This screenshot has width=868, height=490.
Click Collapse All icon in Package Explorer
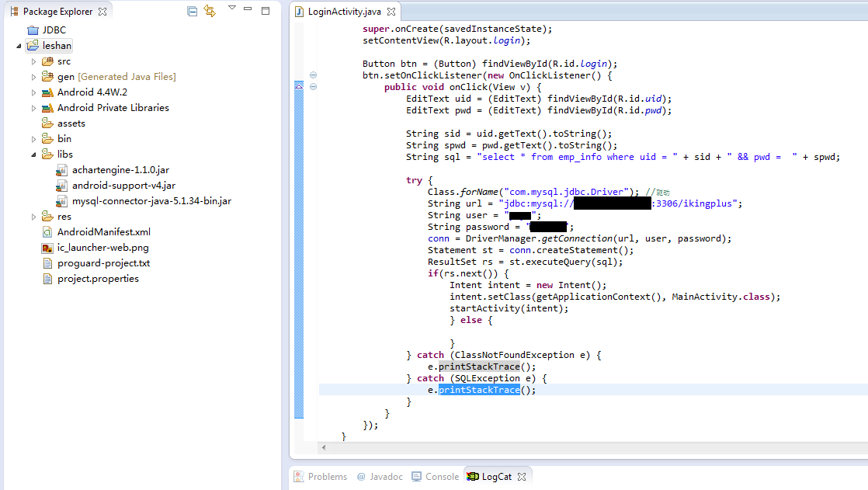tap(193, 11)
